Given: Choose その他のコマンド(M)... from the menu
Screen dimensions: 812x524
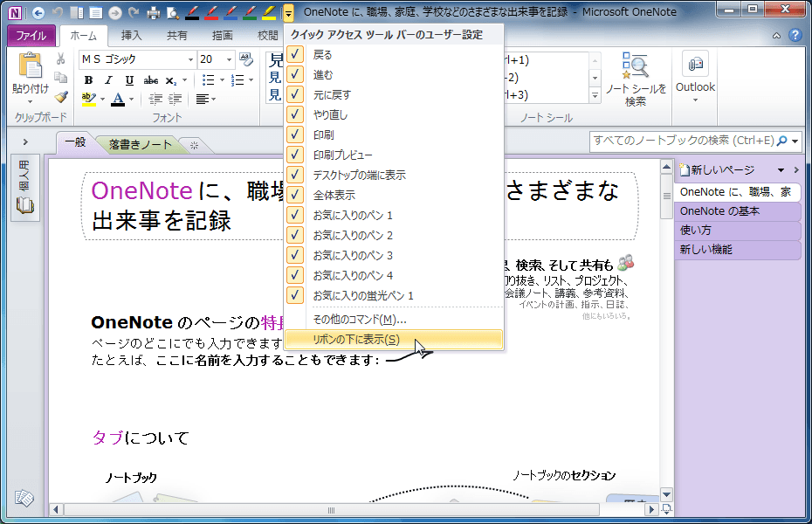Looking at the screenshot, I should tap(394, 320).
